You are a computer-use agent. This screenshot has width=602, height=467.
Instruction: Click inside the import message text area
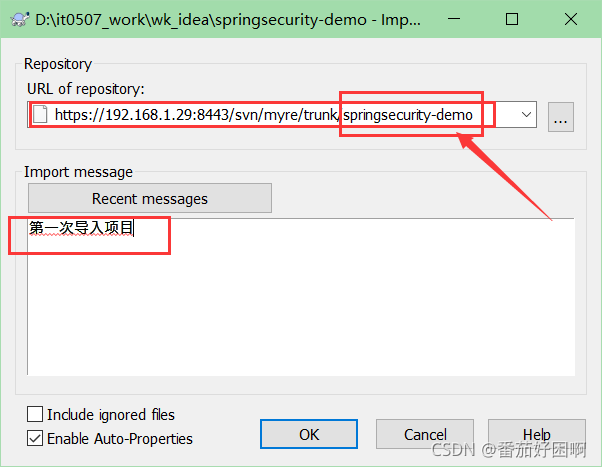tap(301, 296)
